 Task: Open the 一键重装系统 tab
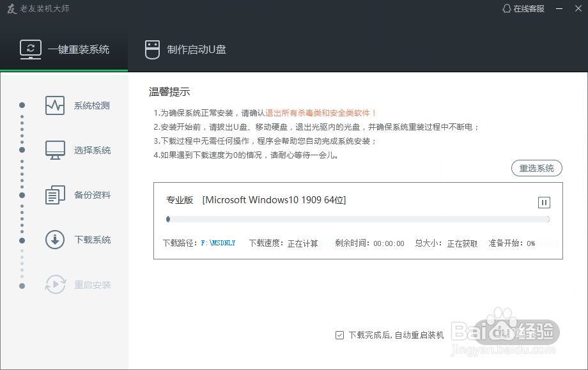click(x=64, y=49)
